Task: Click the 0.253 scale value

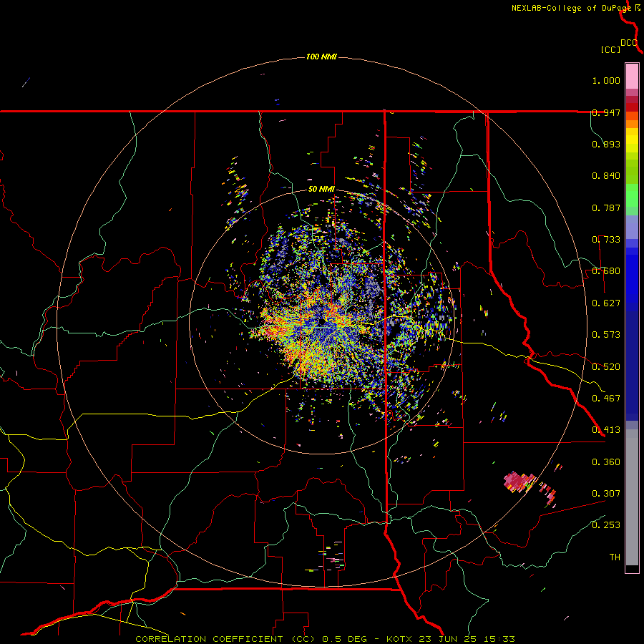Action: 606,525
